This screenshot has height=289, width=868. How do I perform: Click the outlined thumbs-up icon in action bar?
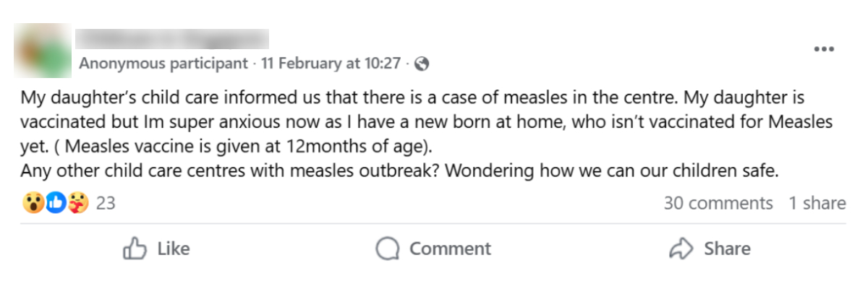[x=135, y=249]
